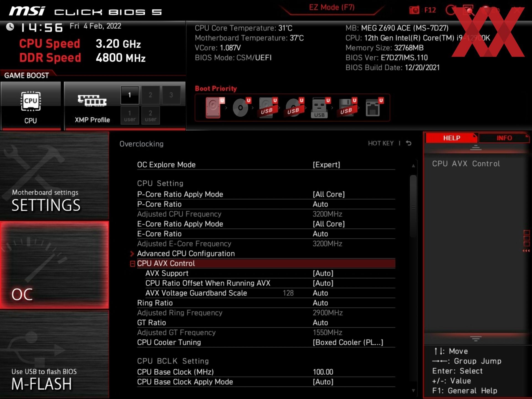
Task: Select XMP user profile 1
Action: coord(129,116)
